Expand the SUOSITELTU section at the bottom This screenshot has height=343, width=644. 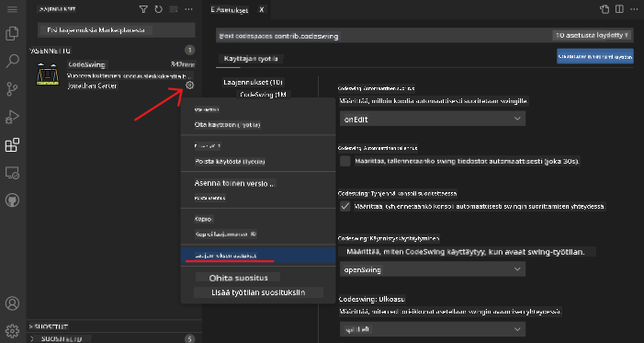pyautogui.click(x=62, y=339)
